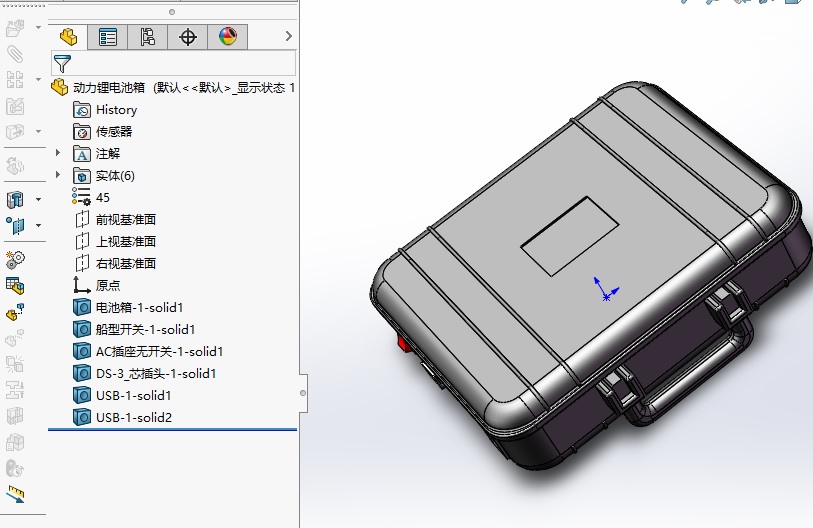The image size is (813, 528).
Task: Click the split-panel handle above the tabs
Action: click(x=172, y=11)
